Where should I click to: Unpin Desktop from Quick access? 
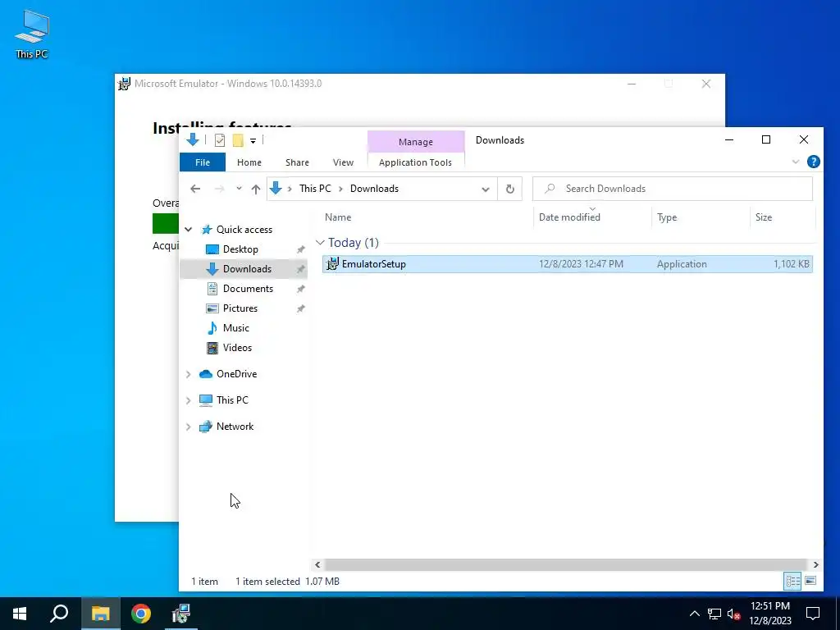(300, 249)
